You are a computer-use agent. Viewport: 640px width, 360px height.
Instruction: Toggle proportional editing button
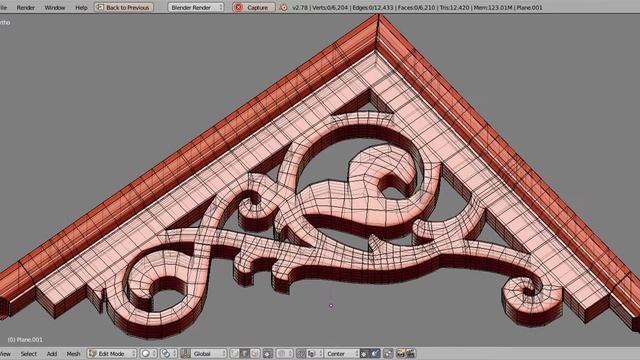tap(284, 353)
